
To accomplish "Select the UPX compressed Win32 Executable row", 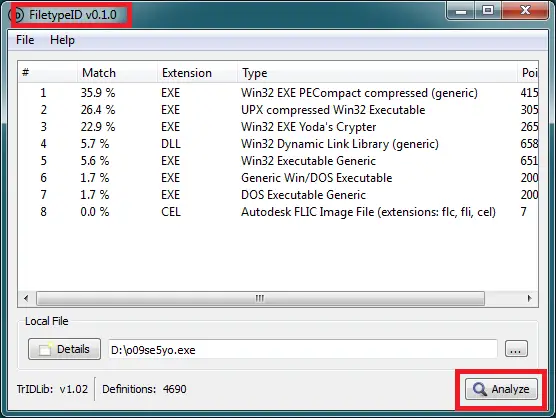I will pos(278,110).
